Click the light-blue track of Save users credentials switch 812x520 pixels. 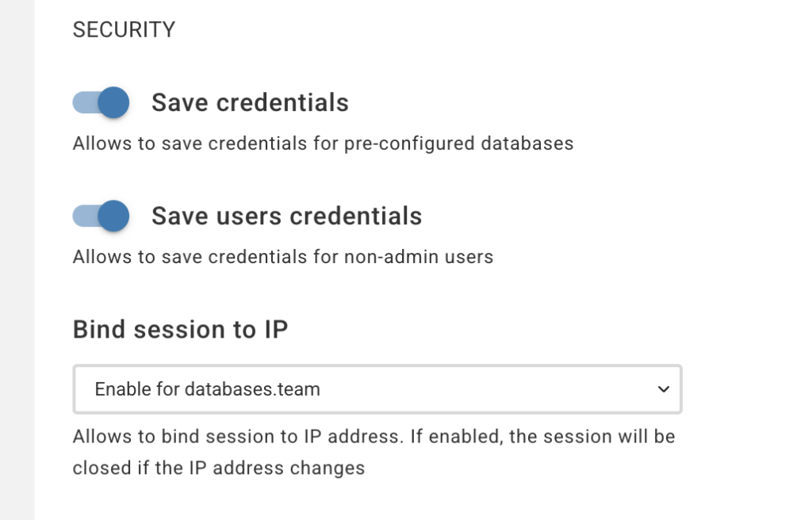coord(83,216)
